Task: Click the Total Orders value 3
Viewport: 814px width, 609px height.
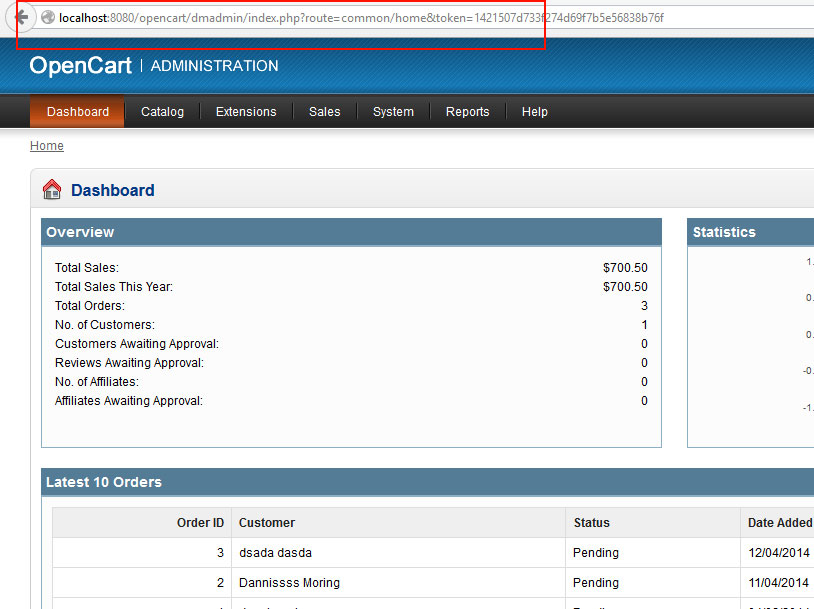Action: [644, 306]
